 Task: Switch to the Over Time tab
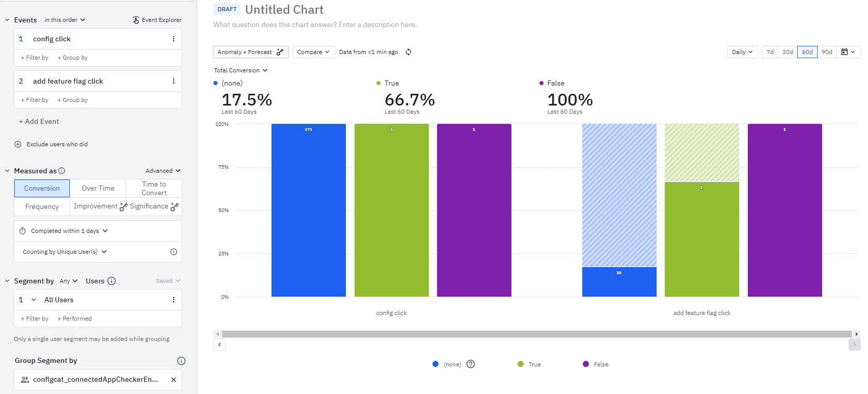click(98, 188)
